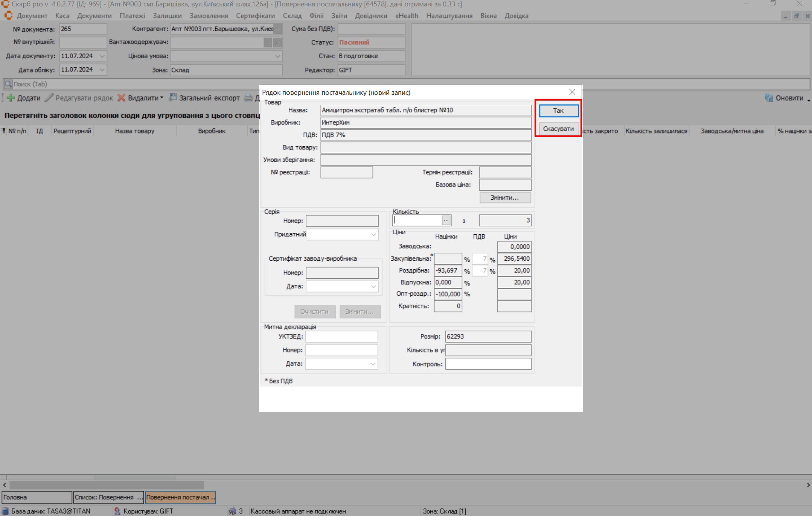
Task: Click the red X Видалити icon
Action: click(121, 98)
